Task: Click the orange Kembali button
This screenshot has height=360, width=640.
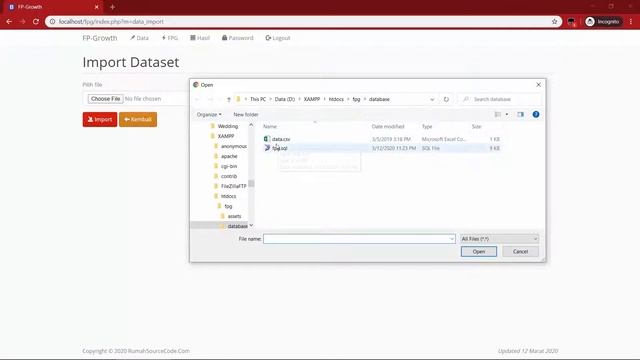Action: (138, 120)
